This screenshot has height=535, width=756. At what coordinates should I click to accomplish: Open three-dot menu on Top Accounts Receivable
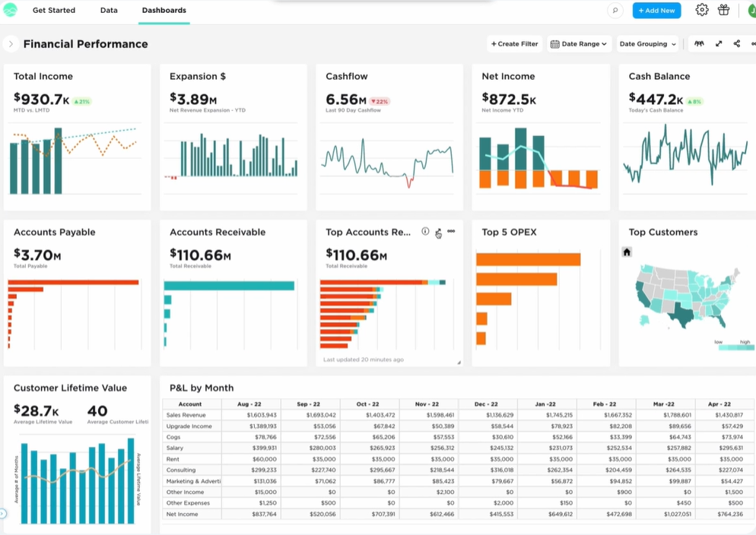pos(451,232)
